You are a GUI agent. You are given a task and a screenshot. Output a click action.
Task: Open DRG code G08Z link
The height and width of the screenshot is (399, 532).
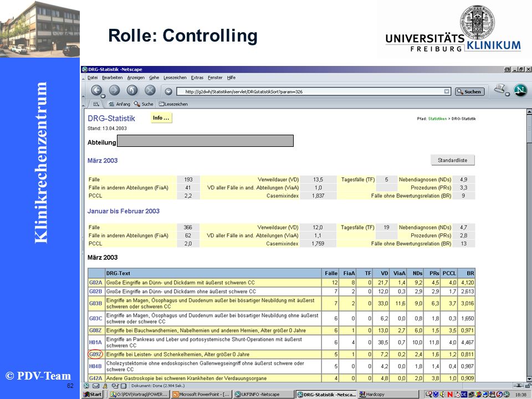pyautogui.click(x=96, y=330)
